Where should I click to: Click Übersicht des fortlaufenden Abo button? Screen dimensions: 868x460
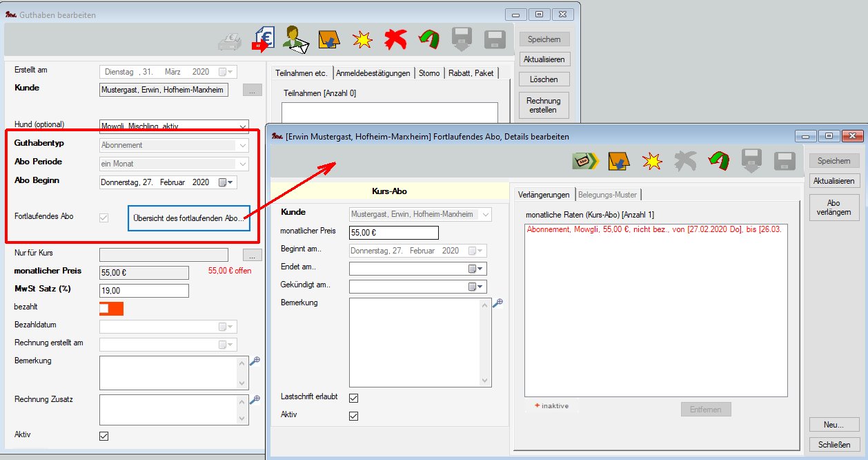pyautogui.click(x=188, y=218)
